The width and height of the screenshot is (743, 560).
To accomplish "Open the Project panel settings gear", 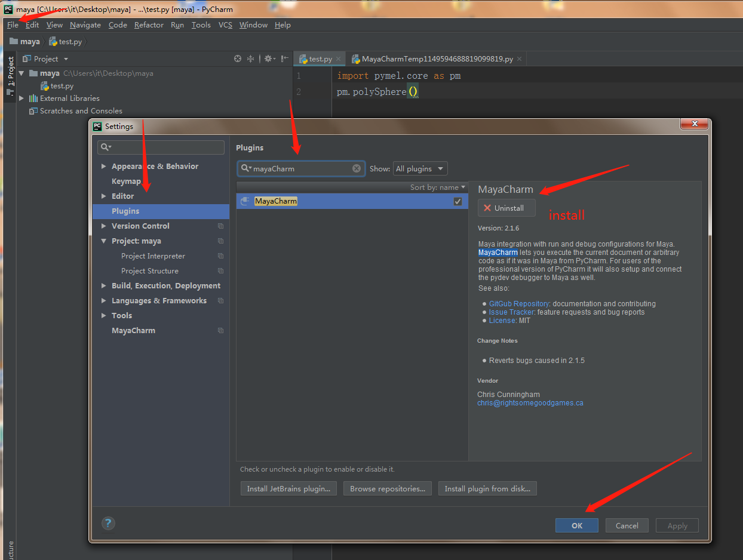I will click(268, 59).
